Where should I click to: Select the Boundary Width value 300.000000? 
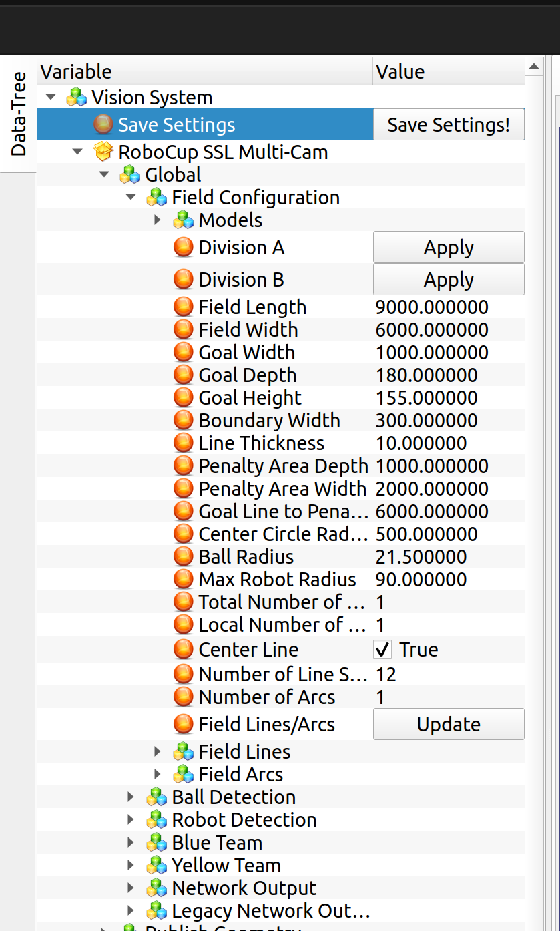427,421
